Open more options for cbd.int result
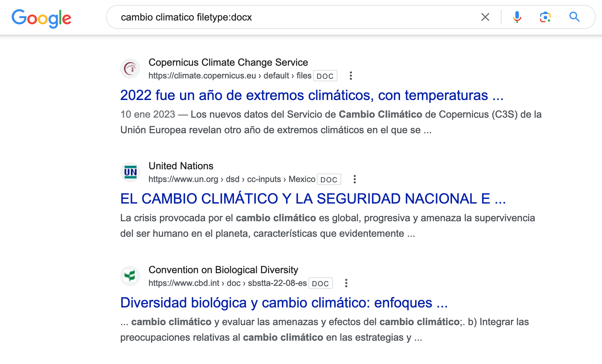 346,283
